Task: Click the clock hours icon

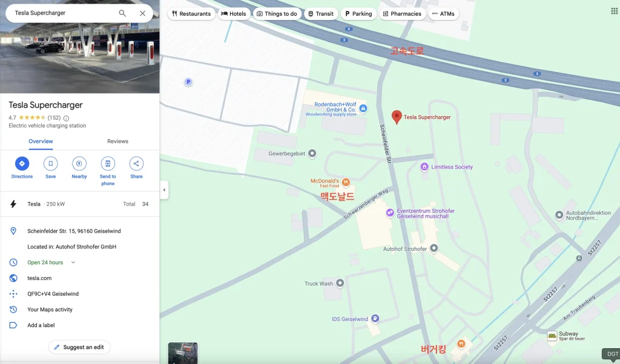Action: tap(13, 262)
